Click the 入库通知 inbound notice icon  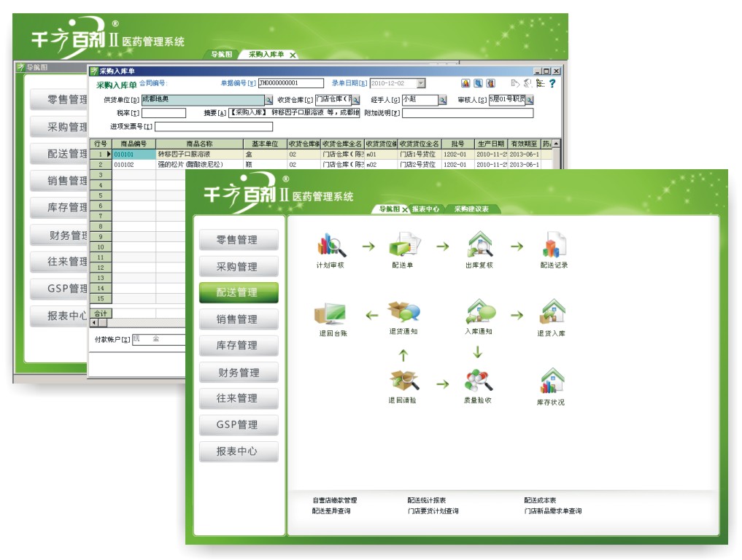(x=479, y=312)
